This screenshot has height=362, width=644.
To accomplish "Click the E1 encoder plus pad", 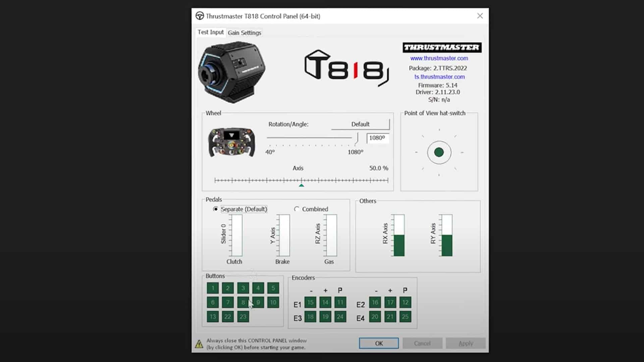I will (325, 302).
